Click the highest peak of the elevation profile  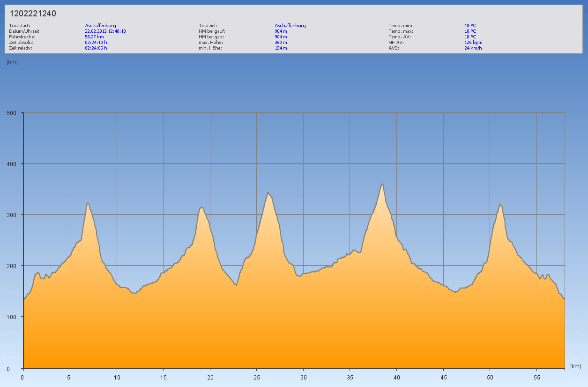383,184
